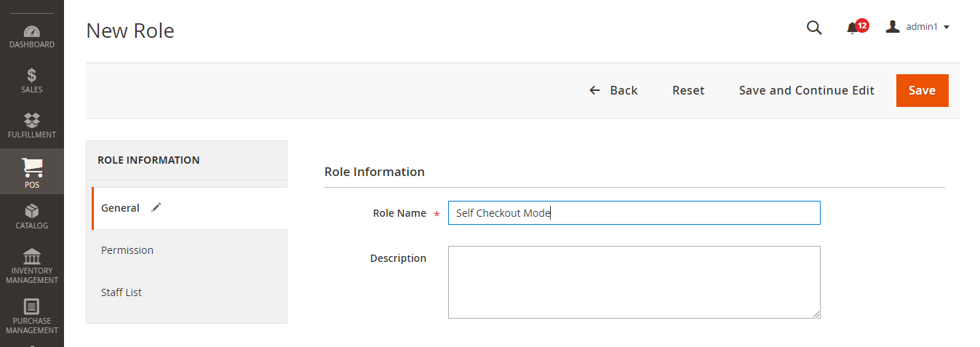This screenshot has height=347, width=980.
Task: Open the Sales dollar icon
Action: pyautogui.click(x=31, y=76)
